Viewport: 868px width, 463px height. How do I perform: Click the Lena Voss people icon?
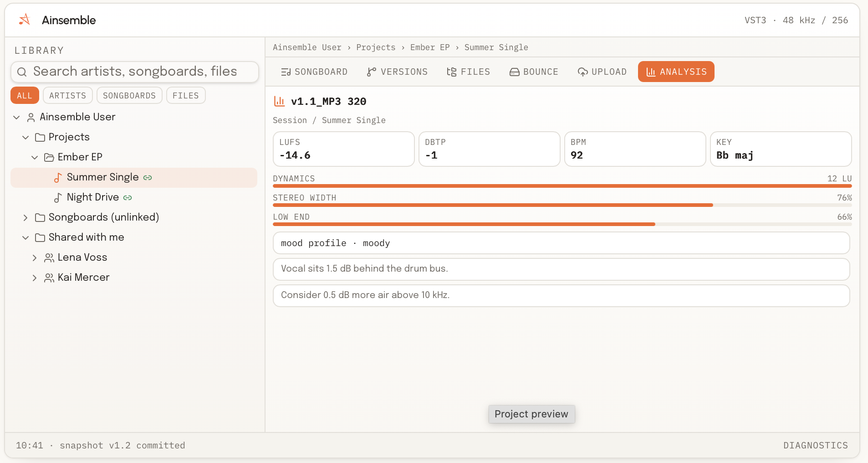(49, 257)
